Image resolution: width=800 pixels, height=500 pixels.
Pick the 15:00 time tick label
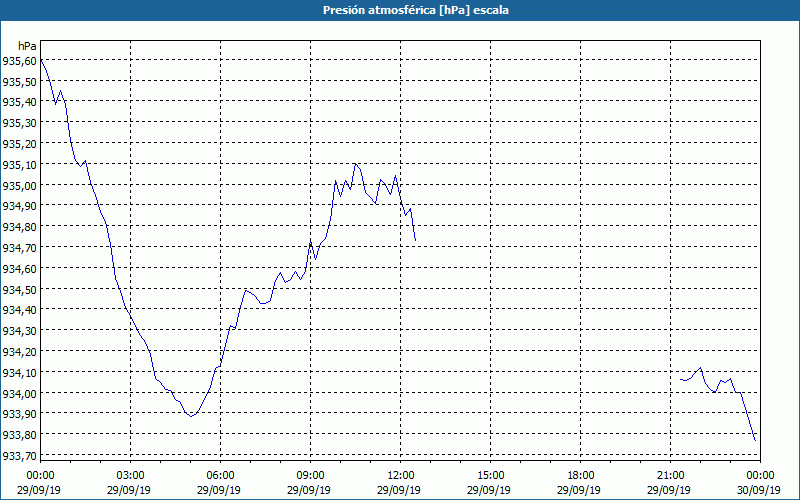click(x=491, y=476)
